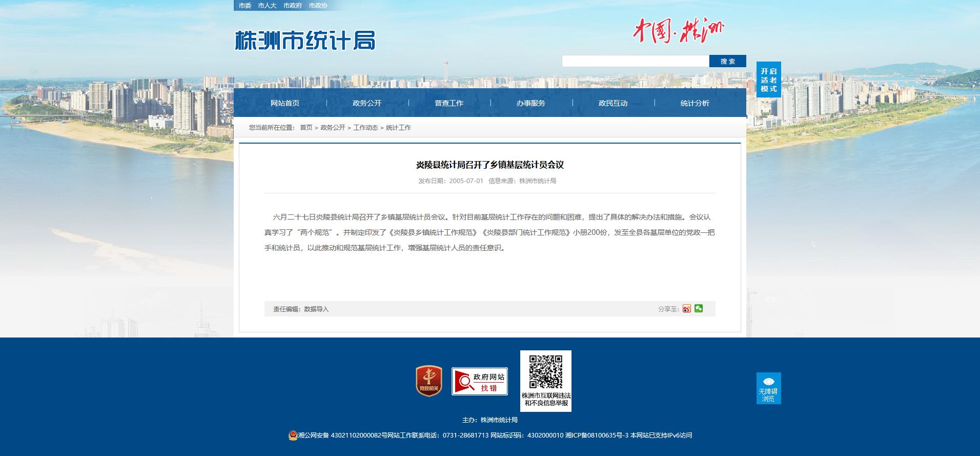Viewport: 980px width, 456px height.
Task: Visit the 市政府 link in top bar
Action: click(293, 6)
